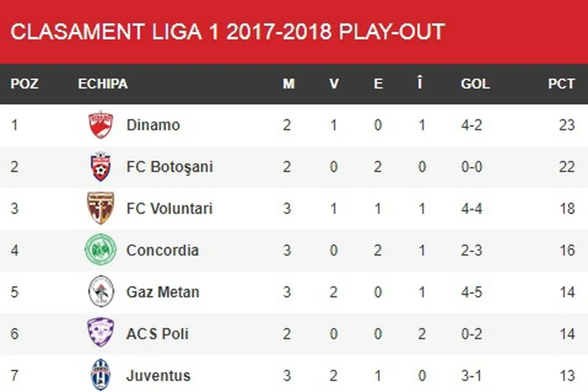The image size is (588, 392).
Task: Click the Dinamo club crest icon
Action: (x=101, y=124)
